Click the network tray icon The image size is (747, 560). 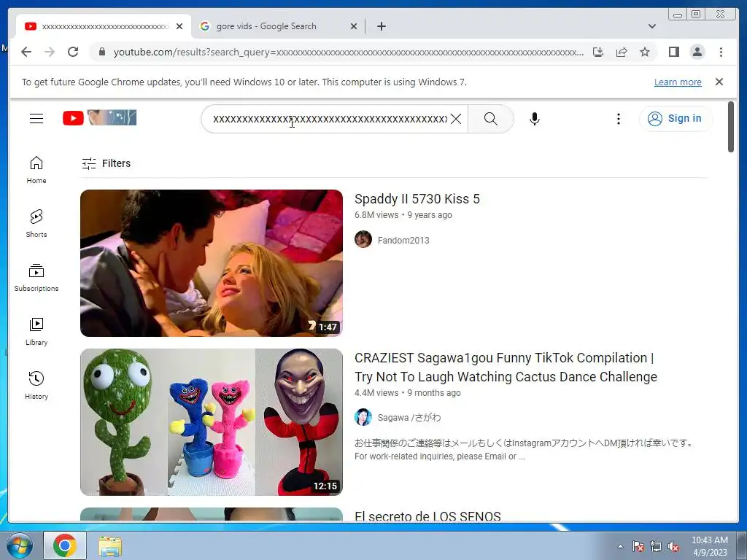pos(656,546)
